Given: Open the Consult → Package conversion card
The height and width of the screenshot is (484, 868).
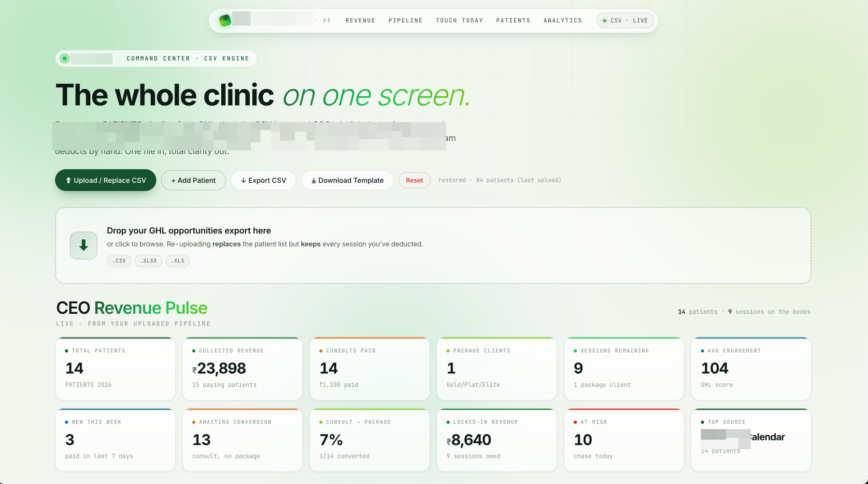Looking at the screenshot, I should pyautogui.click(x=370, y=440).
